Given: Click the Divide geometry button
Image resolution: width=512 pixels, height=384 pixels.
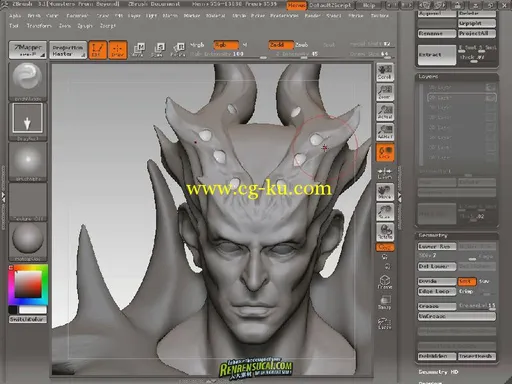Looking at the screenshot, I should (437, 282).
